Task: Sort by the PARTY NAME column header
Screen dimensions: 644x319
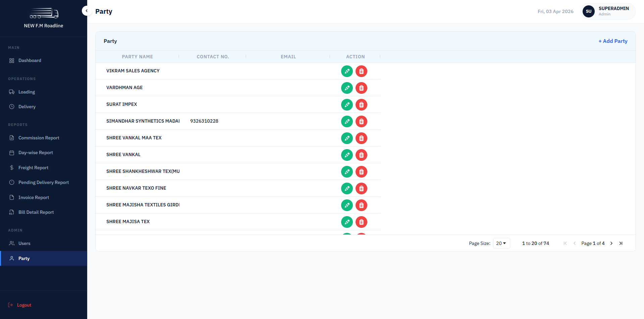Action: pos(138,57)
